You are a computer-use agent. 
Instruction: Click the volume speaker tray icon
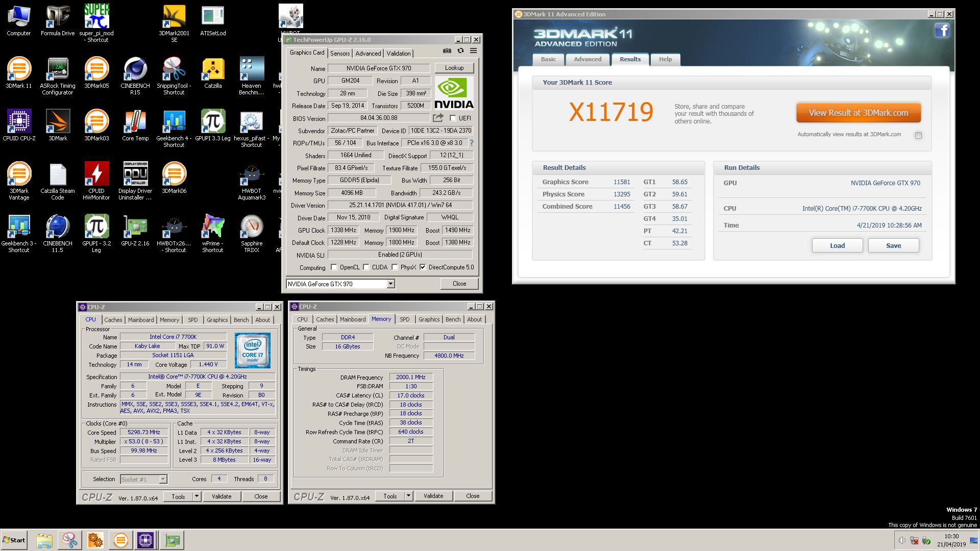[902, 540]
